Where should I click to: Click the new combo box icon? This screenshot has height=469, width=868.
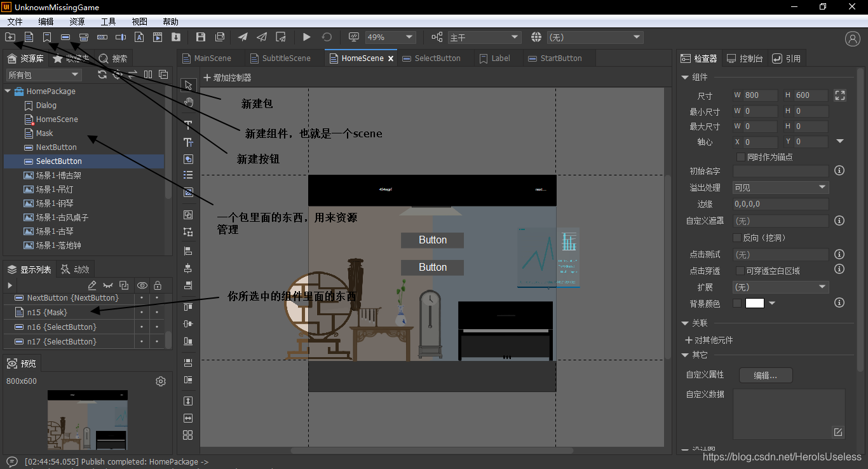84,37
